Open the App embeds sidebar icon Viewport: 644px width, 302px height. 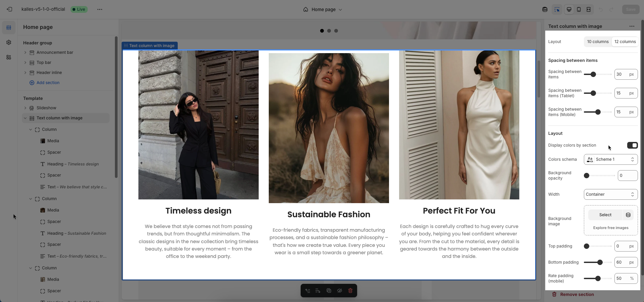pos(9,57)
